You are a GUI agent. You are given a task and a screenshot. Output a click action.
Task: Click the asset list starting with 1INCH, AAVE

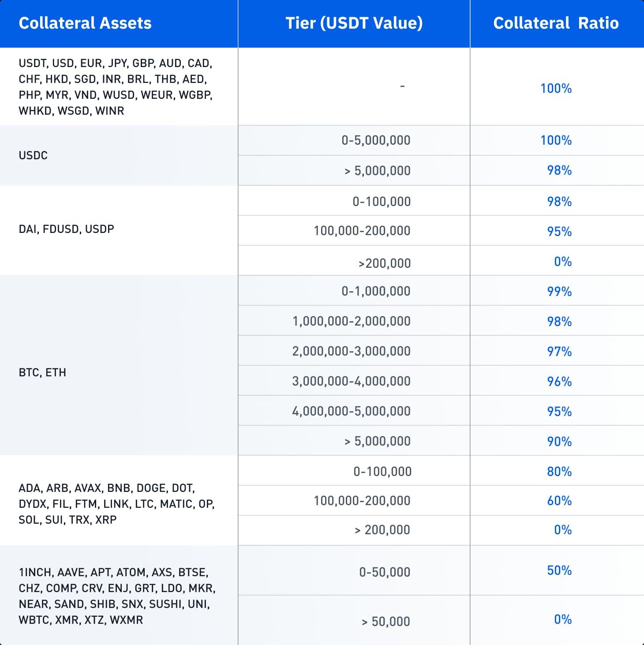(x=117, y=596)
